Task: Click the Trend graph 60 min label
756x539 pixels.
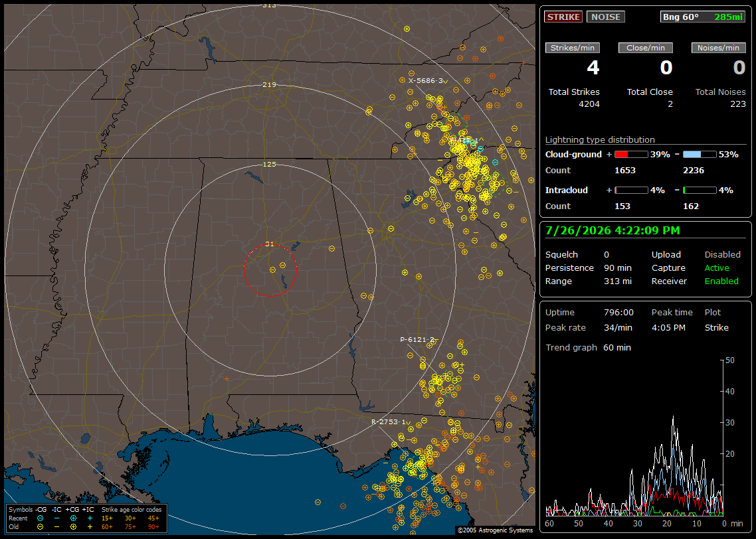Action: 588,348
